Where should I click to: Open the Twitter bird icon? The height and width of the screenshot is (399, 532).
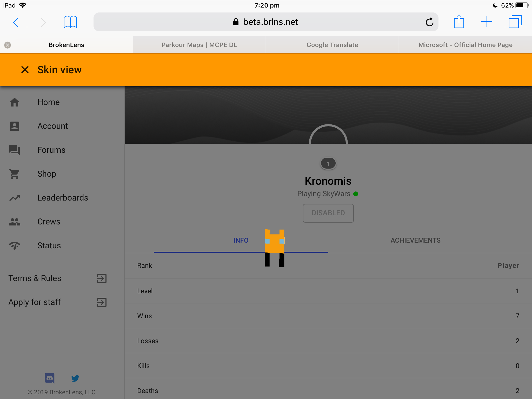pos(75,378)
